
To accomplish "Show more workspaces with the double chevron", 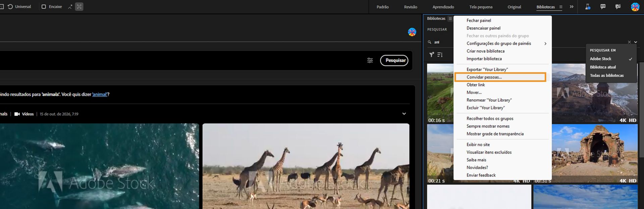I will (x=572, y=7).
